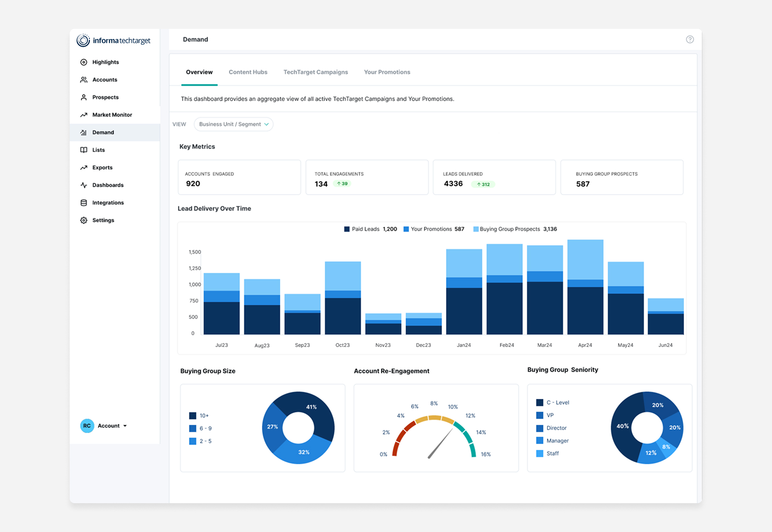Click the help question mark icon
This screenshot has width=772, height=532.
pos(690,39)
